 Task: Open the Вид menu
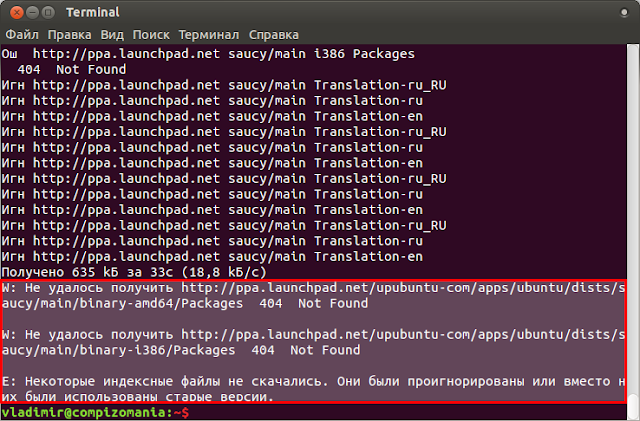(x=112, y=35)
